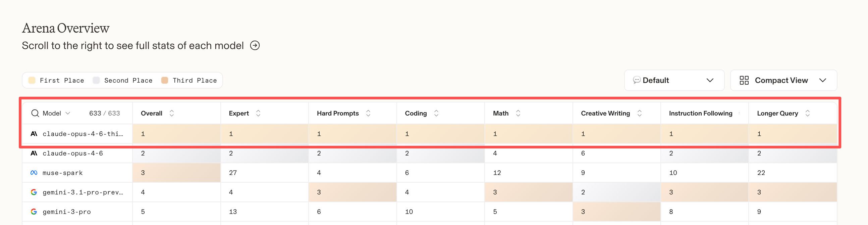This screenshot has width=868, height=225.
Task: Sort by the Hard Prompts column arrows
Action: pos(368,113)
